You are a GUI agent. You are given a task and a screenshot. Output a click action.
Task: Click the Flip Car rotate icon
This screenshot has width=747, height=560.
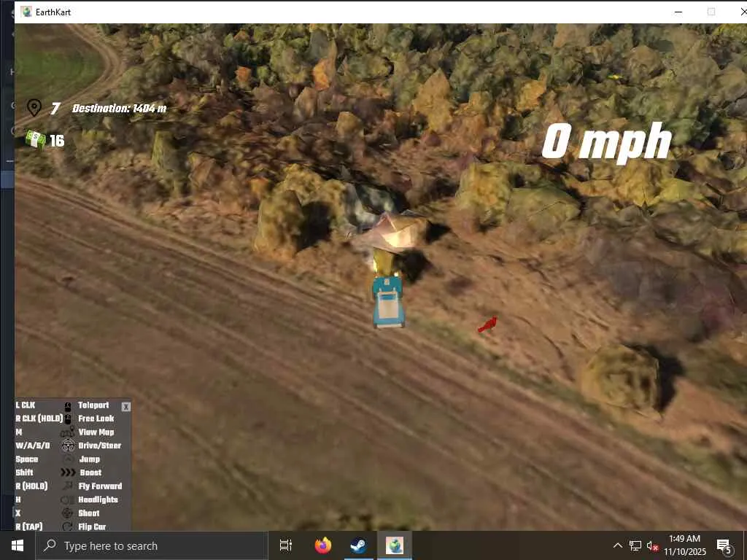68,526
